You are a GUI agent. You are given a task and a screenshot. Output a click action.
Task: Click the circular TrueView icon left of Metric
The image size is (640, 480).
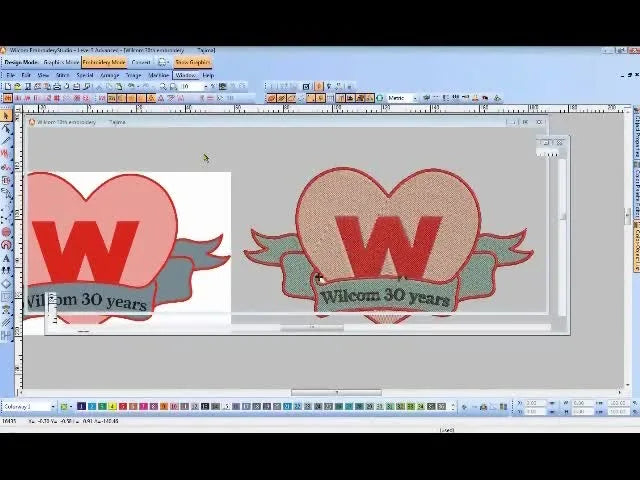pos(380,98)
